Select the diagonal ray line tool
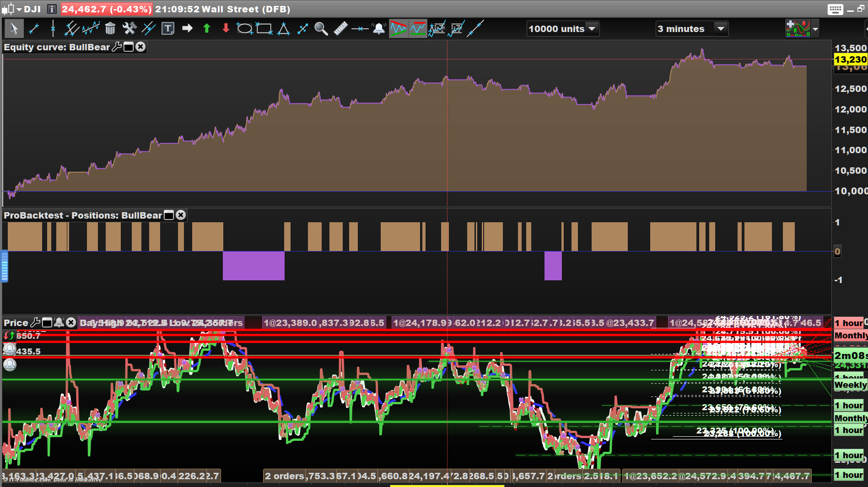 (x=475, y=29)
